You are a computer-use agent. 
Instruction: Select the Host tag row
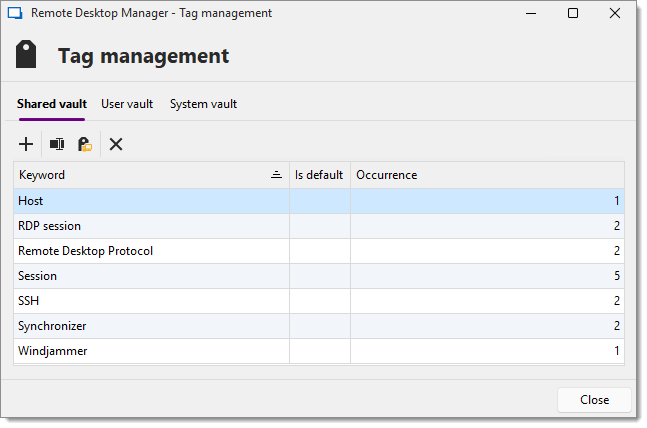319,201
